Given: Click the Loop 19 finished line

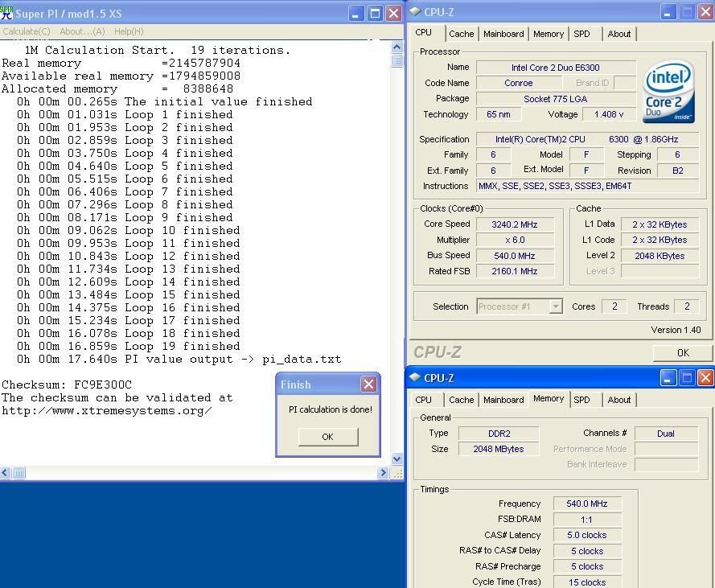Looking at the screenshot, I should click(129, 346).
